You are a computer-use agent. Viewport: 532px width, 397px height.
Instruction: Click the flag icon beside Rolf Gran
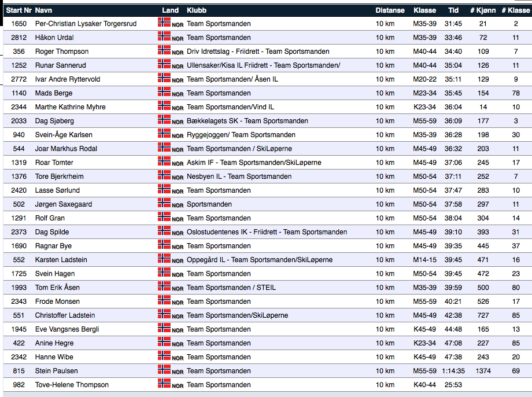tap(164, 217)
